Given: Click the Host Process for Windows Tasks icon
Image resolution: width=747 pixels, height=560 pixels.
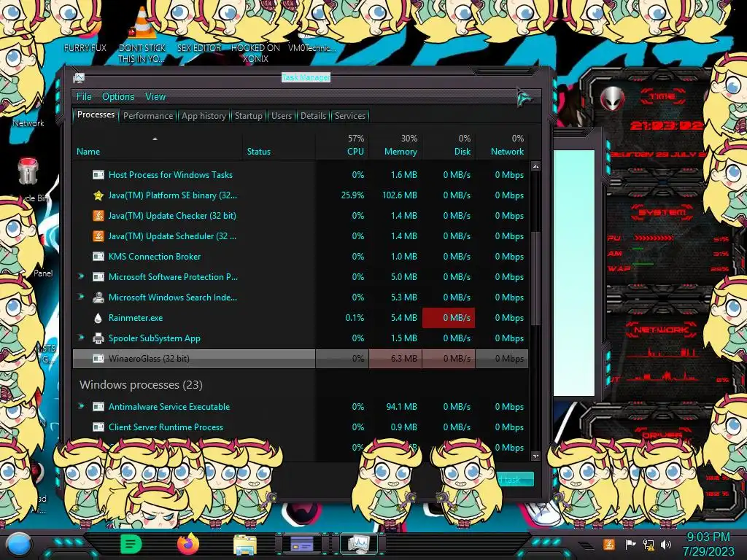Looking at the screenshot, I should (98, 175).
